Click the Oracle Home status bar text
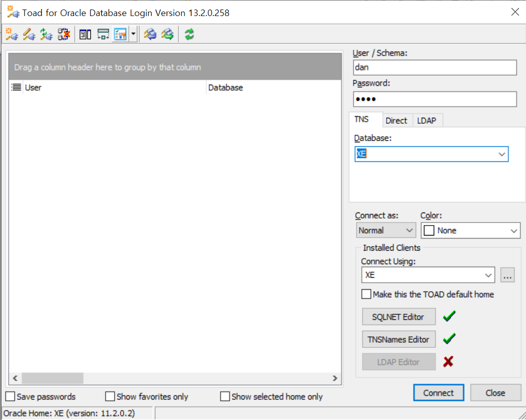Screen dimensions: 526x420 tap(69, 413)
